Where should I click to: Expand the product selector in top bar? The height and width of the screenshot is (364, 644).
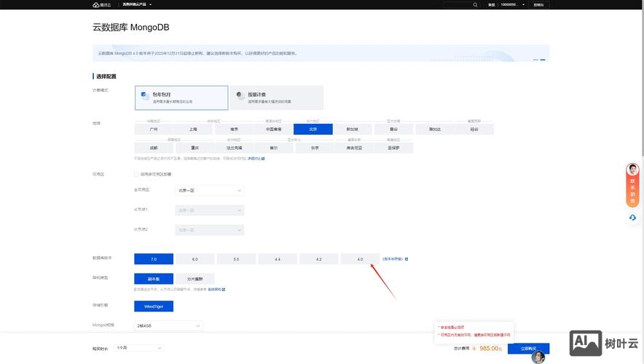137,4
